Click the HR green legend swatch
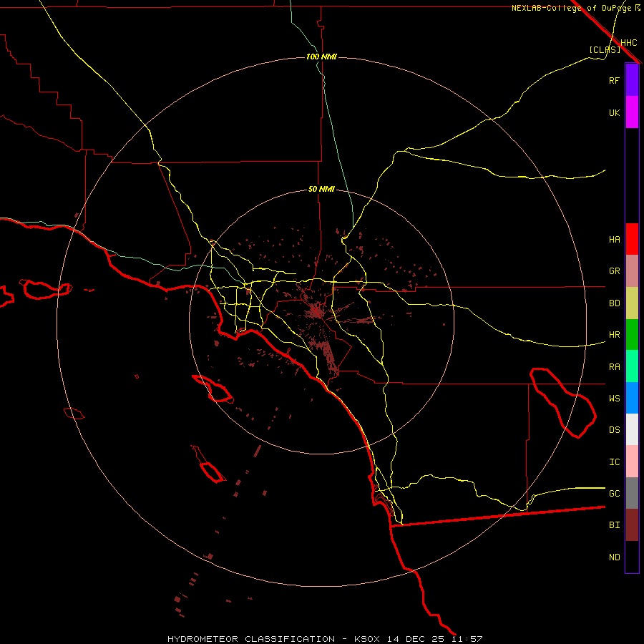644x644 pixels. [632, 335]
